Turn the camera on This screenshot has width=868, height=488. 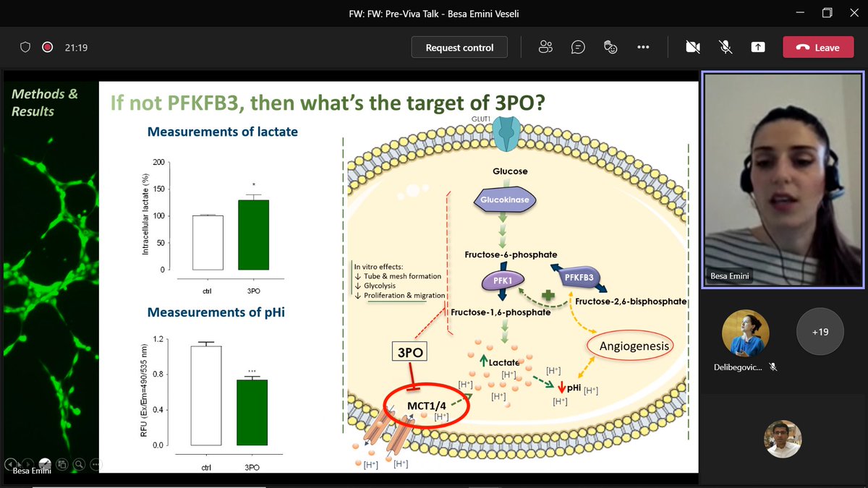[x=693, y=48]
